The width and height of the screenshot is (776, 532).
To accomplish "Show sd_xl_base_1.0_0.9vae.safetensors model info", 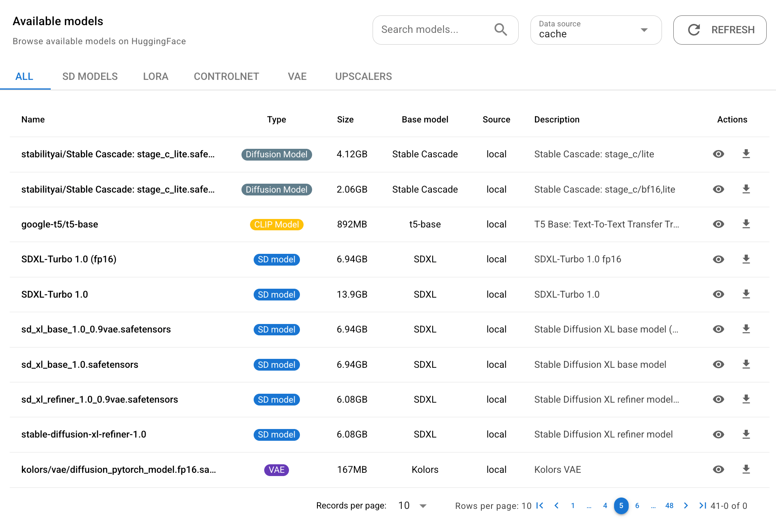I will point(719,329).
